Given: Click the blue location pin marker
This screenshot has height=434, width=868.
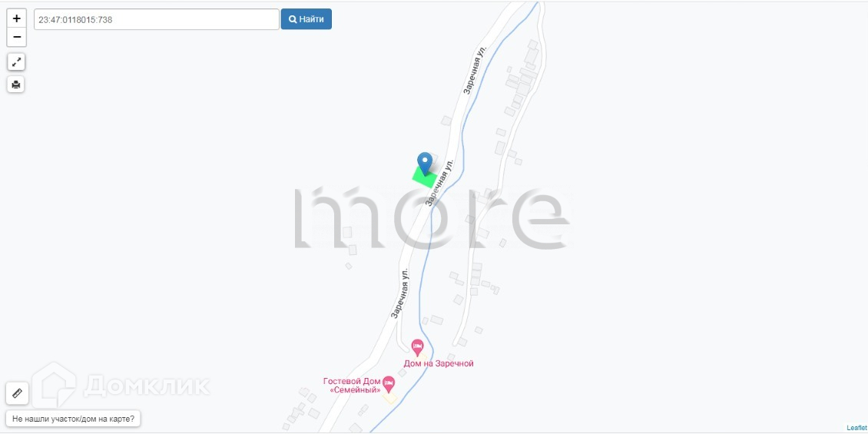Looking at the screenshot, I should pos(425,164).
